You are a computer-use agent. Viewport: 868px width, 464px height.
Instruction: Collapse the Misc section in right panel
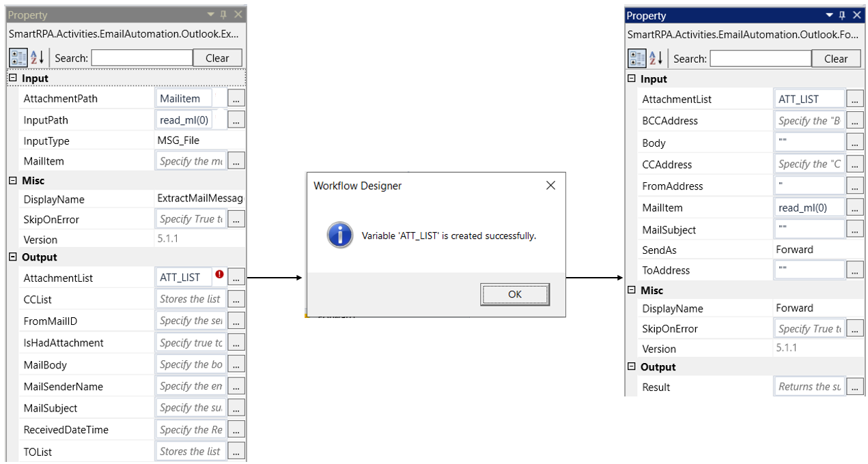631,291
